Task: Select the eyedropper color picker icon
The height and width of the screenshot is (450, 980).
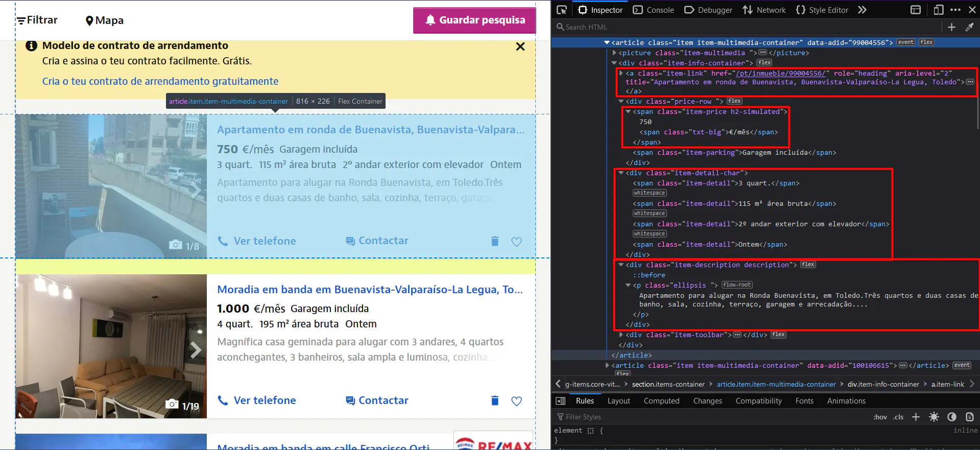Action: (969, 27)
